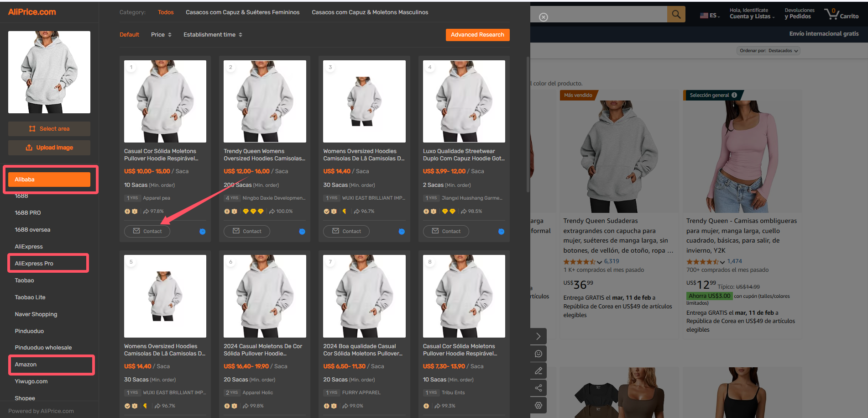
Task: Click the Ningbo Daxie Development supplier name
Action: point(274,198)
